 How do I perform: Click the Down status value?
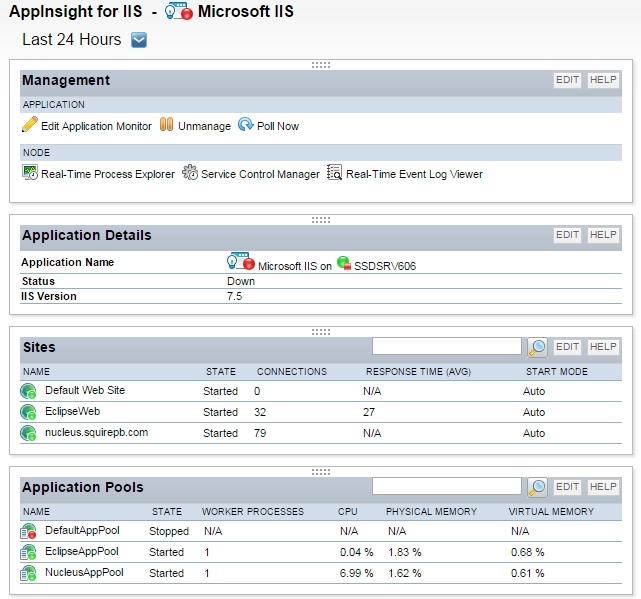241,281
